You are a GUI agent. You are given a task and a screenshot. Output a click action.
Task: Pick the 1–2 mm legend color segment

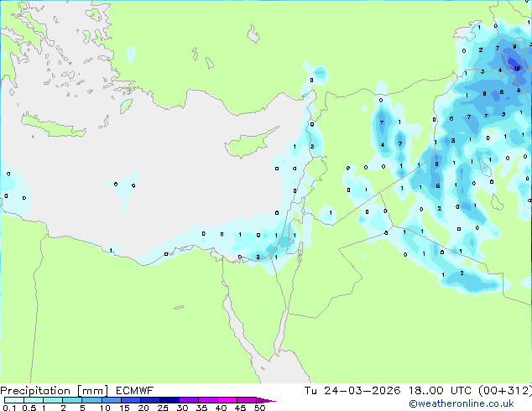53,400
